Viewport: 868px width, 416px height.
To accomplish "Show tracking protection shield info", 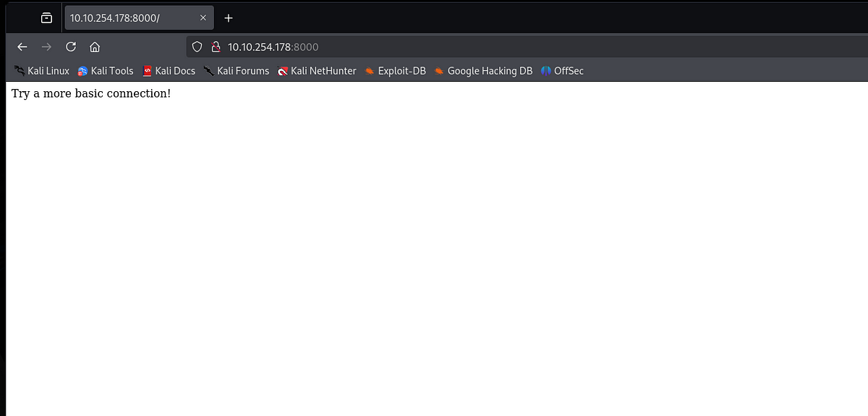I will pyautogui.click(x=197, y=47).
